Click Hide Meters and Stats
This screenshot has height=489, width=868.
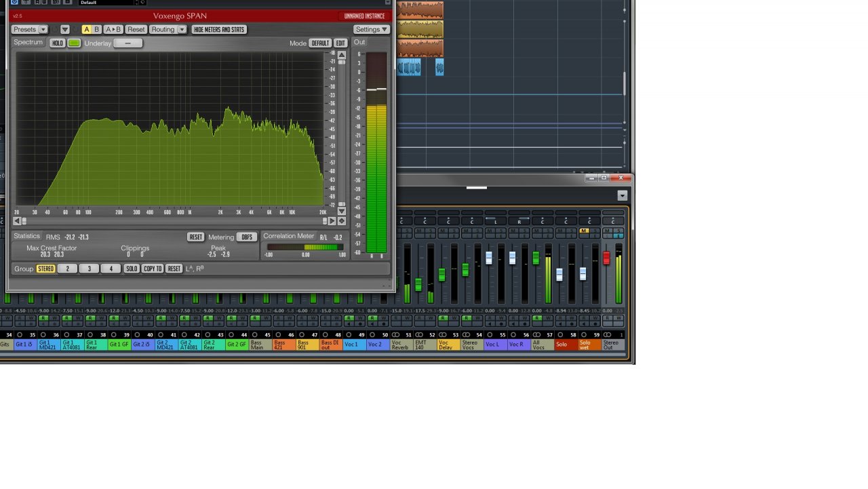pos(219,30)
